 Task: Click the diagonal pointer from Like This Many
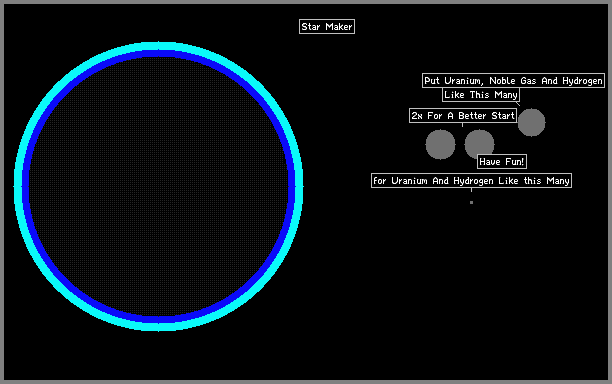pyautogui.click(x=518, y=104)
